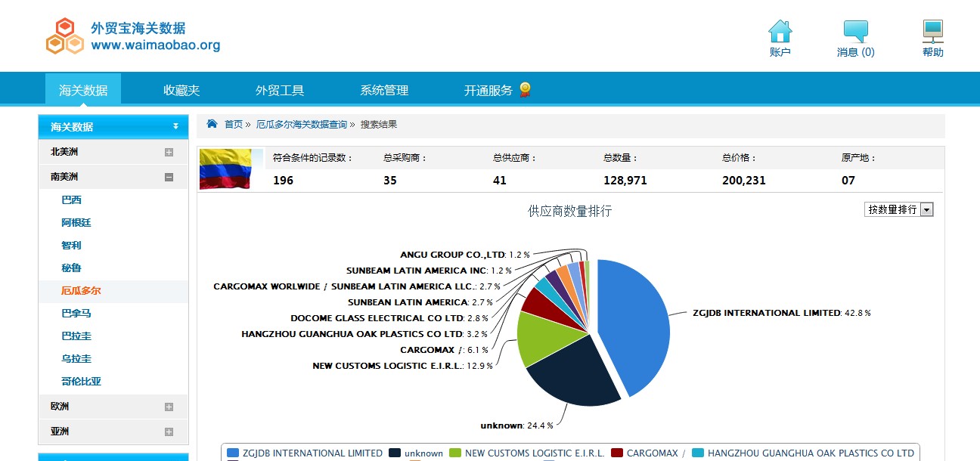The width and height of the screenshot is (980, 461).
Task: Click 'NEW CUSTOMS LOGISTIC E.I.R.L.' in the chart legend
Action: [x=535, y=453]
